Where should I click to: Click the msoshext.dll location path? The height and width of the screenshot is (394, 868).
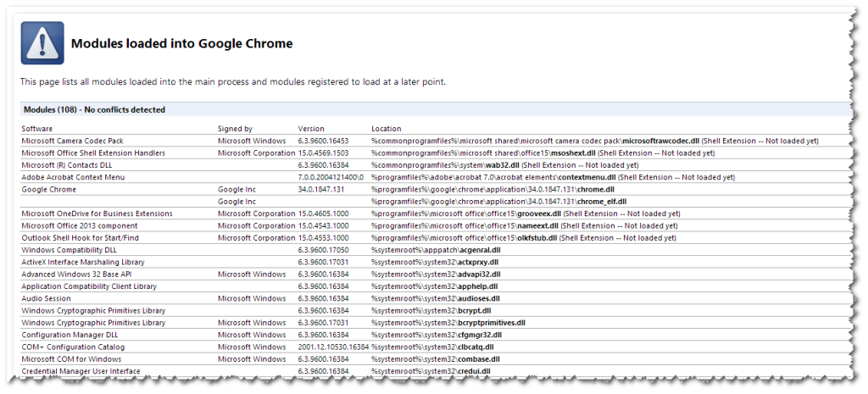tap(542, 153)
